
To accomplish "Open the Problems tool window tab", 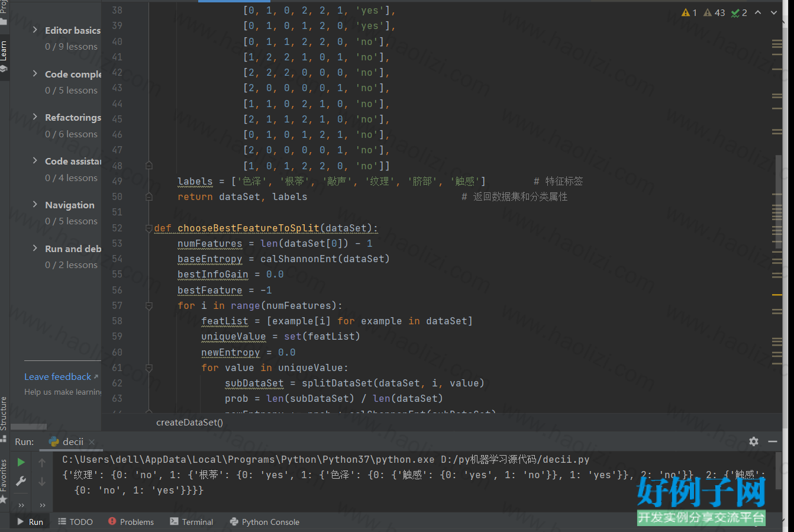I will click(131, 522).
